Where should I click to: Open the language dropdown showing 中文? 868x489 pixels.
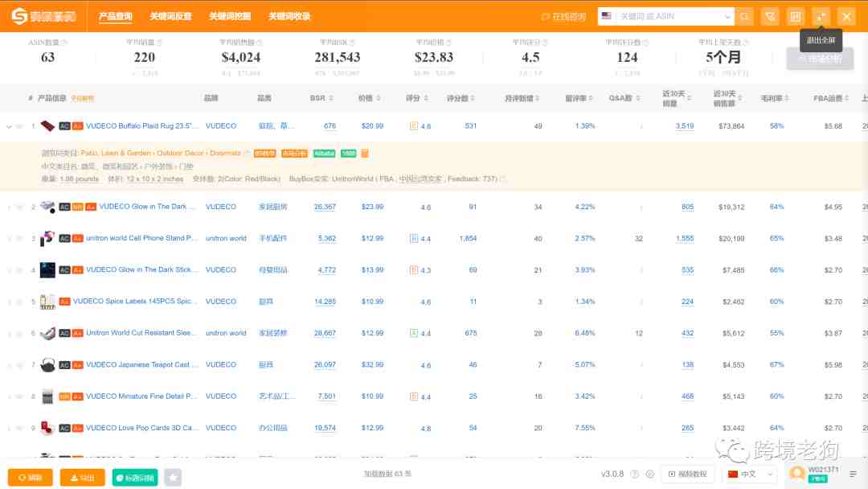pyautogui.click(x=751, y=474)
